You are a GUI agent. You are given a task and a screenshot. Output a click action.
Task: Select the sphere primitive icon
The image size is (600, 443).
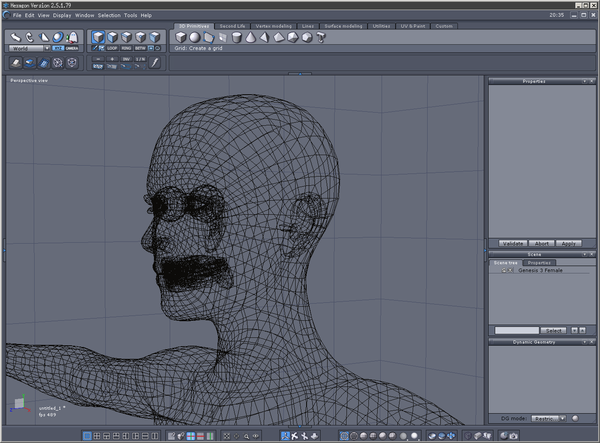(195, 37)
